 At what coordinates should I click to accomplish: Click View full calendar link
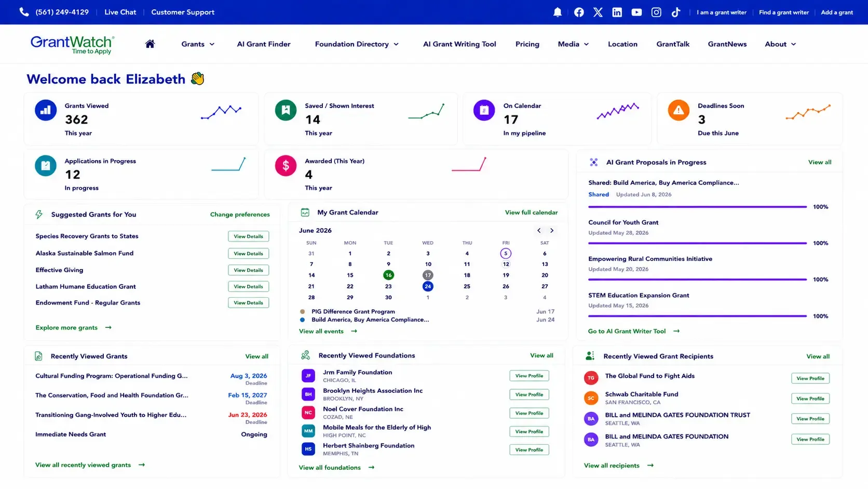(x=531, y=212)
